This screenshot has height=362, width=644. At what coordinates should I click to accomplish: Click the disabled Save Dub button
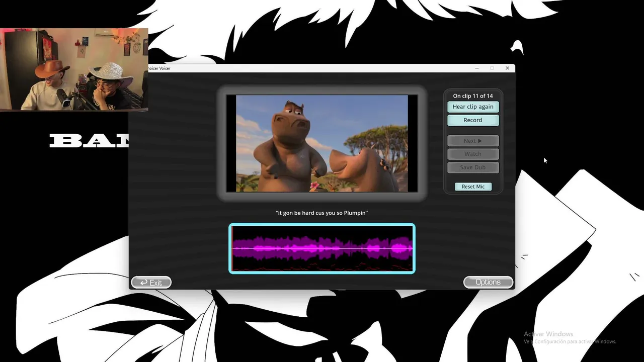pyautogui.click(x=473, y=167)
